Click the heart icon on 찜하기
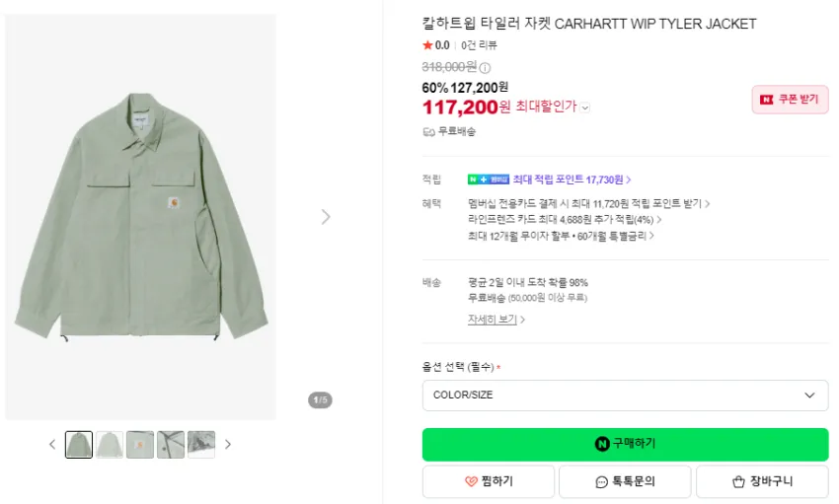Image resolution: width=839 pixels, height=504 pixels. (471, 481)
